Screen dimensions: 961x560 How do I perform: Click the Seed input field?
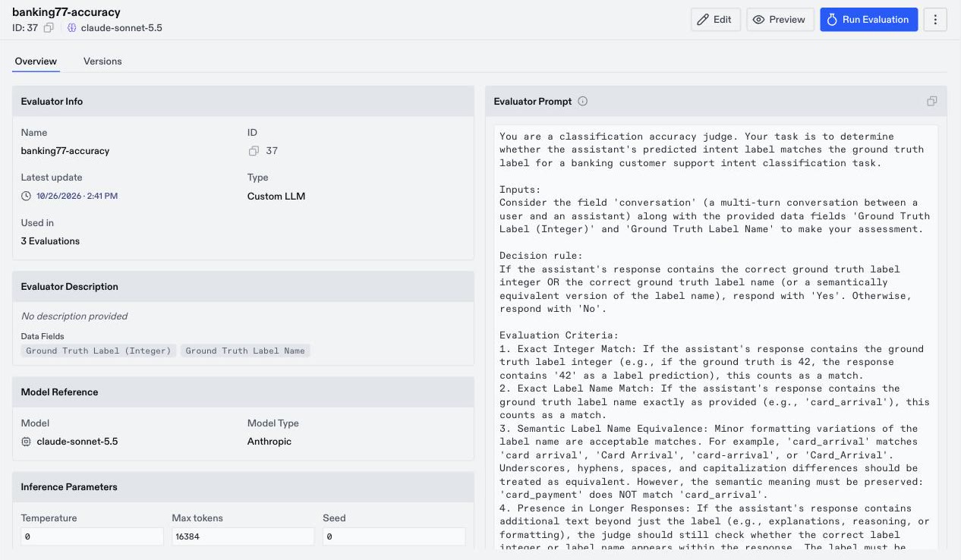(x=394, y=536)
